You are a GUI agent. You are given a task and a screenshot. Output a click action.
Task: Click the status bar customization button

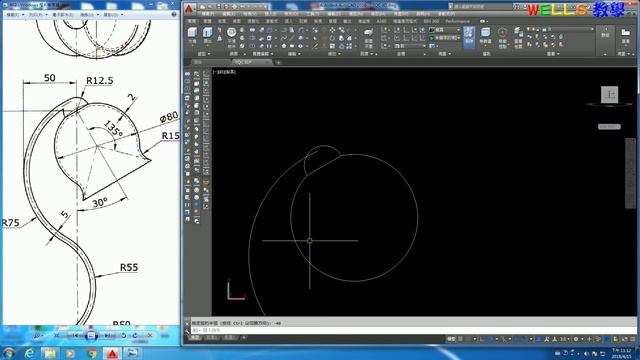click(x=632, y=339)
